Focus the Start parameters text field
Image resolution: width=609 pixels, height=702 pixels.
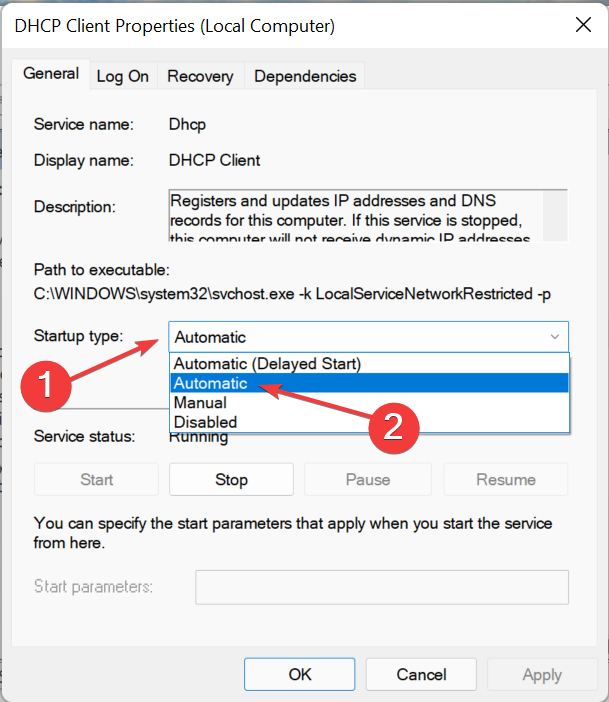coord(381,587)
